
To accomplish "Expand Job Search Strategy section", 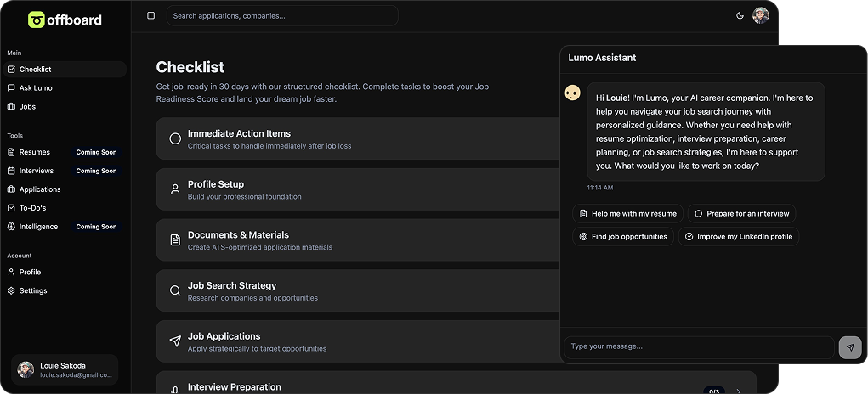I will tap(357, 291).
